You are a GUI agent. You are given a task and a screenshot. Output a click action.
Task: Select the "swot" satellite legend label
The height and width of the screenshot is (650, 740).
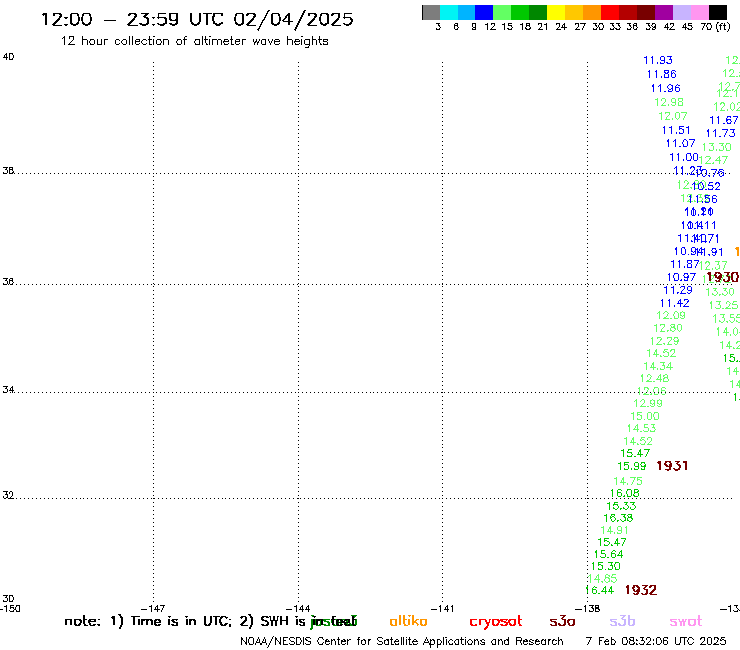point(686,621)
